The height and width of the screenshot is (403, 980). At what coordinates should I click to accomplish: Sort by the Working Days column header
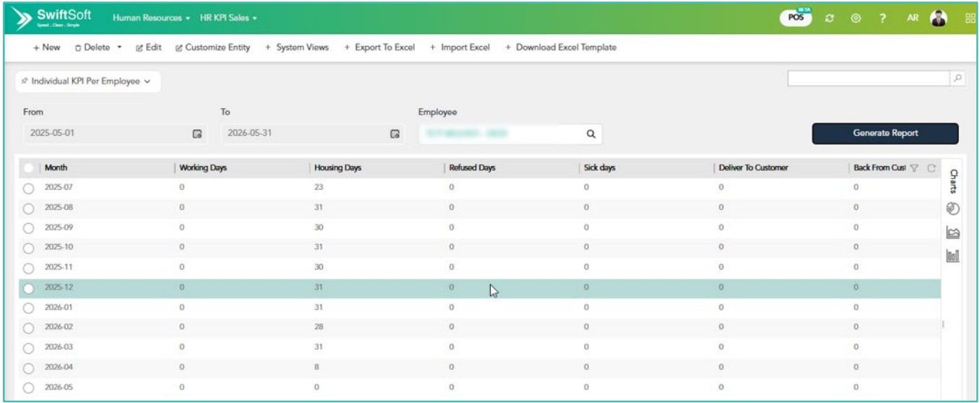coord(204,168)
